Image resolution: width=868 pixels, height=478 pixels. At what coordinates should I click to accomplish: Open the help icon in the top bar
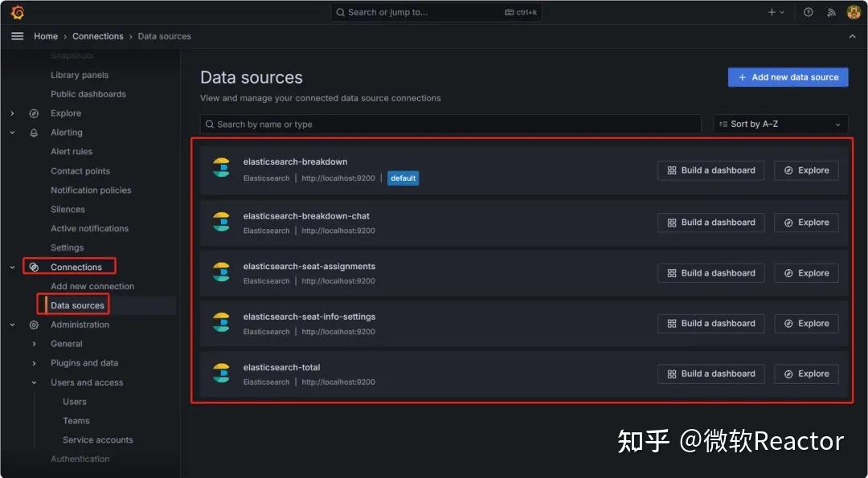(808, 11)
